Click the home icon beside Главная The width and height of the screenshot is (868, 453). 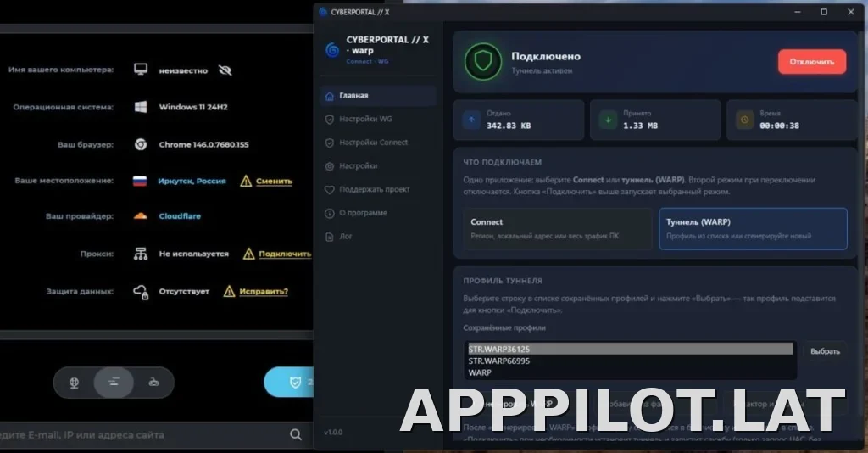click(x=330, y=96)
